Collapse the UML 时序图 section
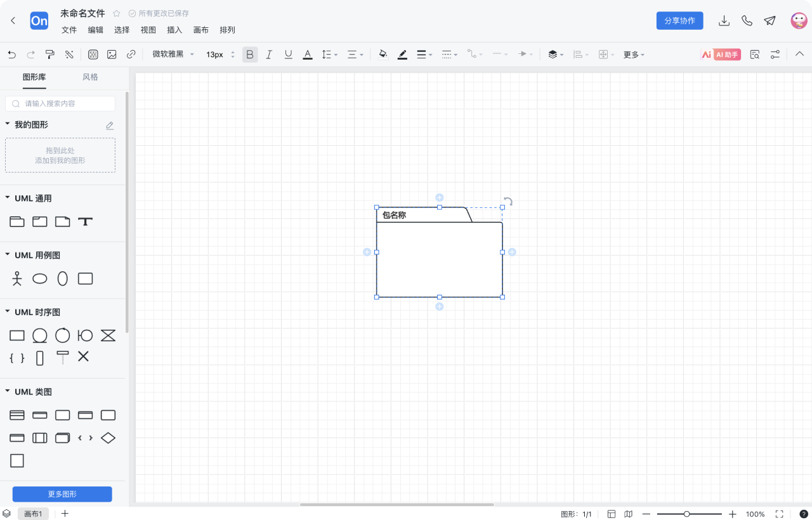The height and width of the screenshot is (520, 812). coord(8,312)
